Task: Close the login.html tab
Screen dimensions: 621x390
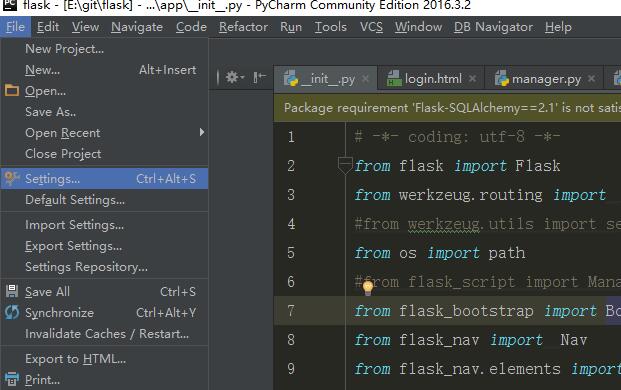Action: pos(472,78)
